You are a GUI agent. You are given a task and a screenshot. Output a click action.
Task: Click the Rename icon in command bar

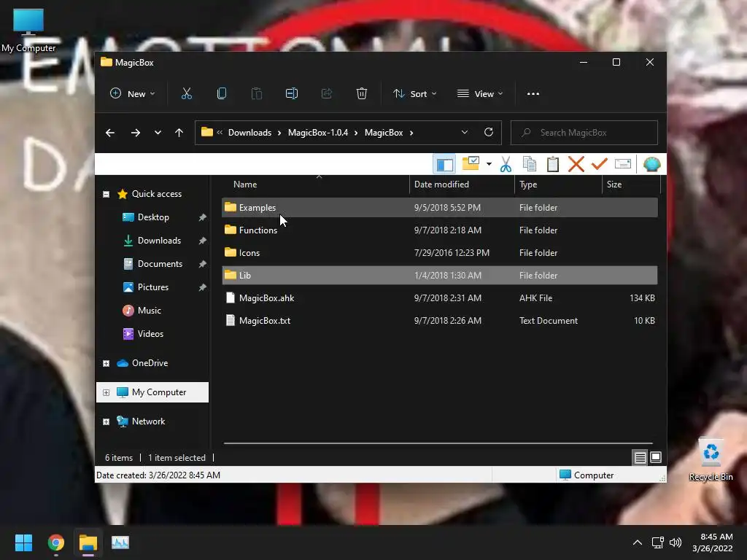(x=292, y=94)
